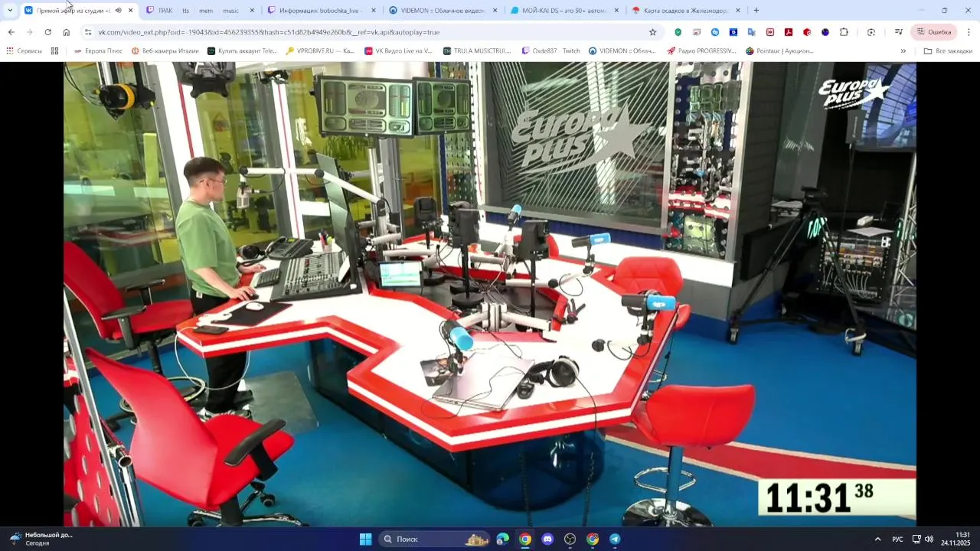Open the Google Translate extension icon
The height and width of the screenshot is (551, 980).
[751, 32]
